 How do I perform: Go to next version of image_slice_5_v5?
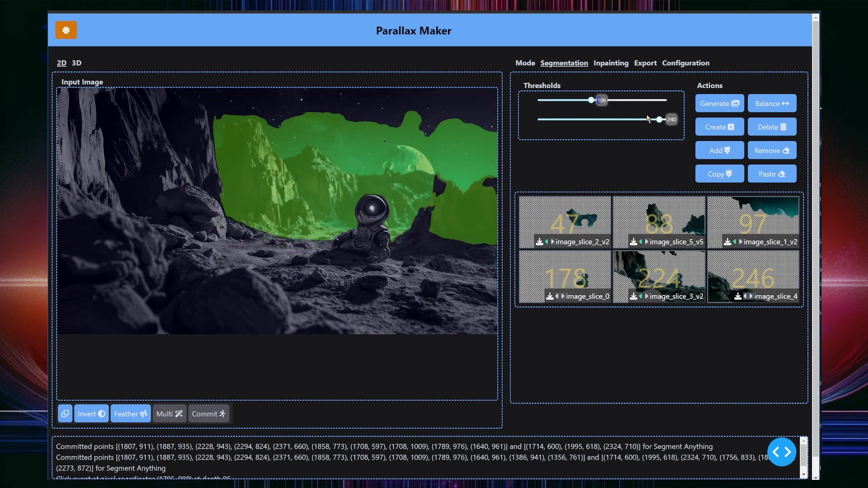pyautogui.click(x=646, y=242)
